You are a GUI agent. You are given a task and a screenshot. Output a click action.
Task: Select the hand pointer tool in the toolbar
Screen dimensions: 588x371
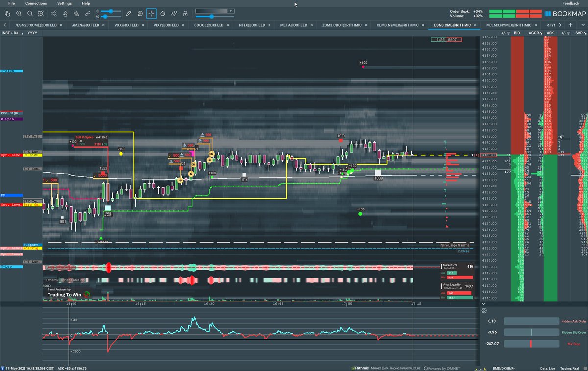(7, 13)
